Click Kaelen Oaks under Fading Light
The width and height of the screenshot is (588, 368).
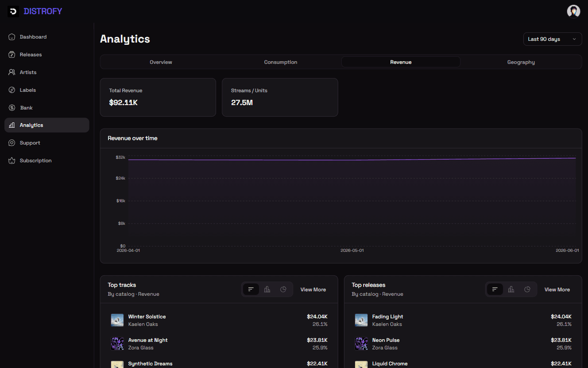tap(387, 324)
